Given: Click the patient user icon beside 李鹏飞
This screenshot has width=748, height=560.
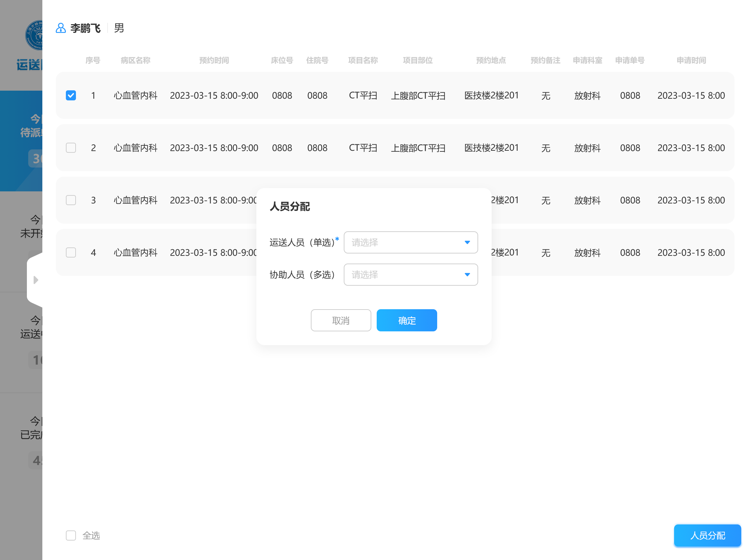Looking at the screenshot, I should tap(60, 28).
